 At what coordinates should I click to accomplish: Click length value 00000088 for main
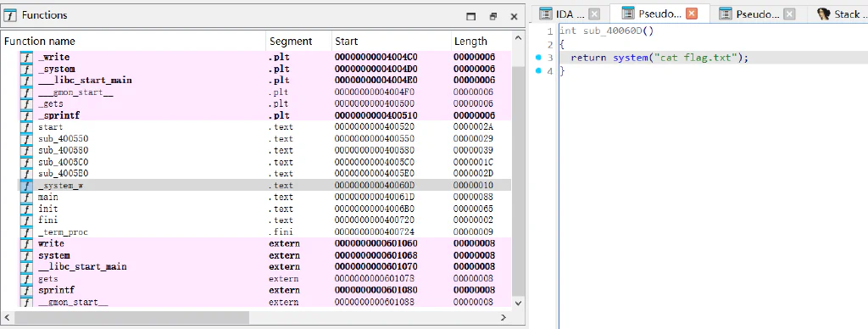(x=474, y=197)
